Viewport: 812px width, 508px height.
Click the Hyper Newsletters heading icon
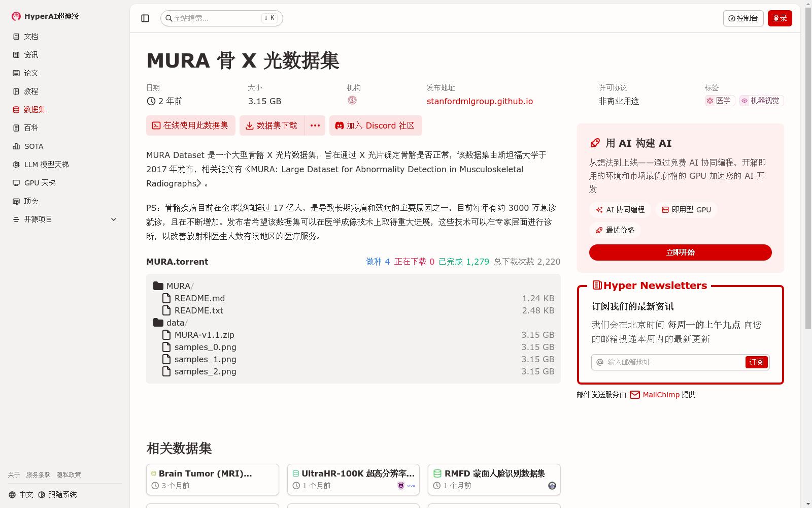(x=597, y=285)
